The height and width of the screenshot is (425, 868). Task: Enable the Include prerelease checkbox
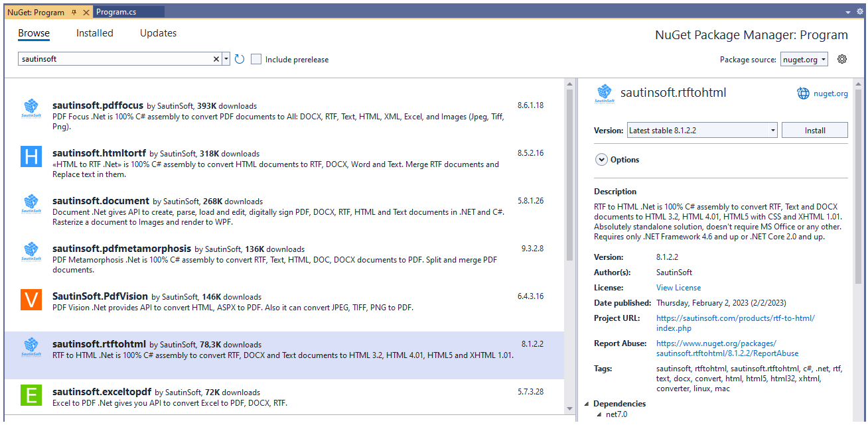pos(256,59)
